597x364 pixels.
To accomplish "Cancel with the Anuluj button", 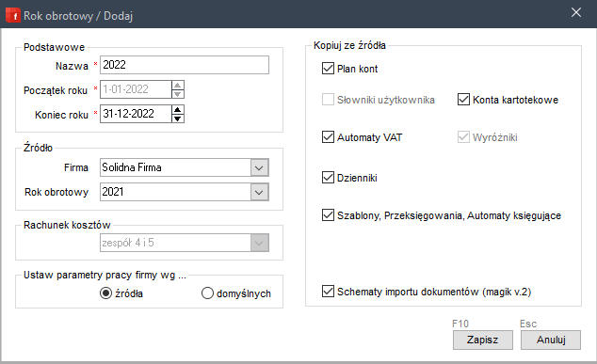I will point(551,340).
